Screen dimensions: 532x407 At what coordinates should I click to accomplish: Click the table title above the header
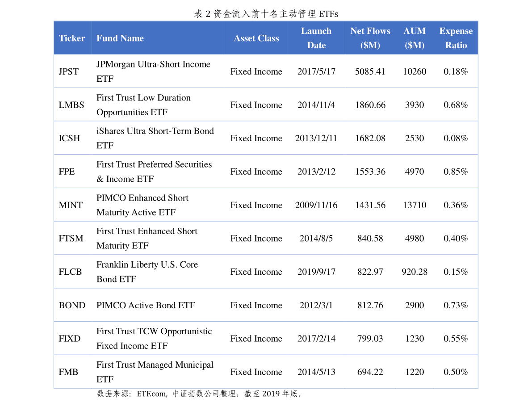pyautogui.click(x=266, y=13)
